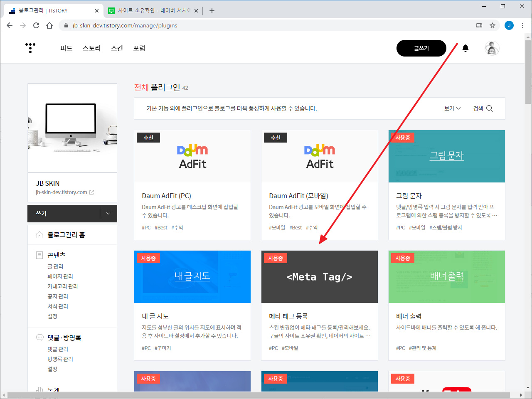Click the 댓글·방명록 speech bubble icon
The image size is (532, 399).
[39, 337]
